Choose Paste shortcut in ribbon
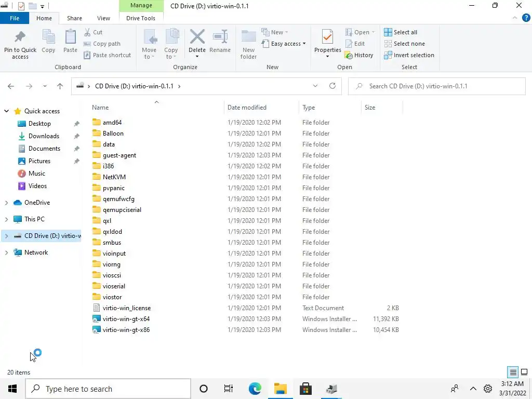The height and width of the screenshot is (399, 532). (x=107, y=55)
